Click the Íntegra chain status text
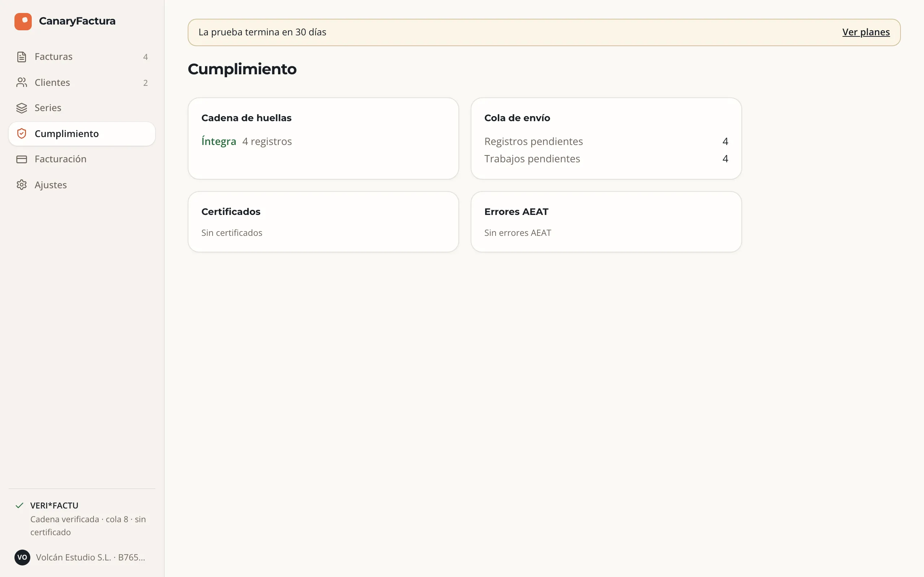924x577 pixels. click(x=219, y=141)
